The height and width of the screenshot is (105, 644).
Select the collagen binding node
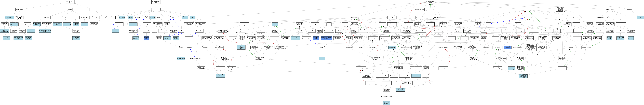click(x=67, y=24)
